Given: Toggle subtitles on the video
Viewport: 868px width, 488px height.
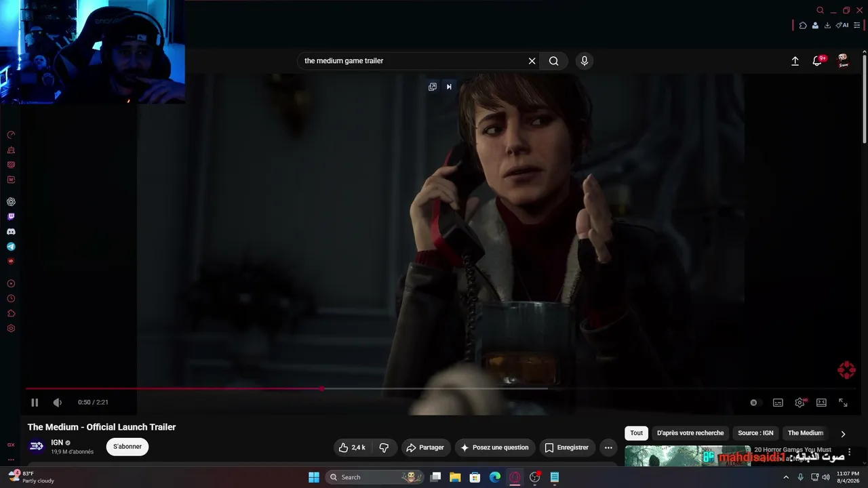Looking at the screenshot, I should pos(778,403).
